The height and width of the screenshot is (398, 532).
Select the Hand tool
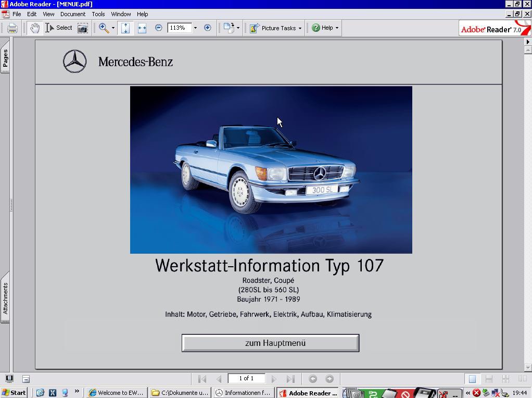[34, 28]
